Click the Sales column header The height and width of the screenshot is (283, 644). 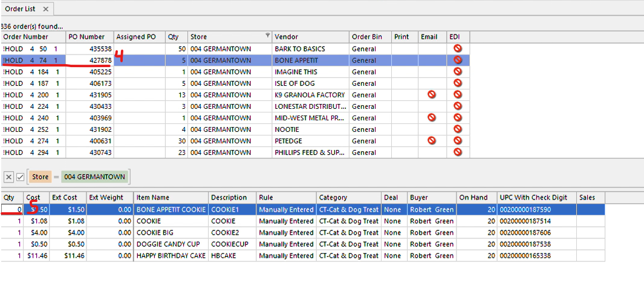591,198
